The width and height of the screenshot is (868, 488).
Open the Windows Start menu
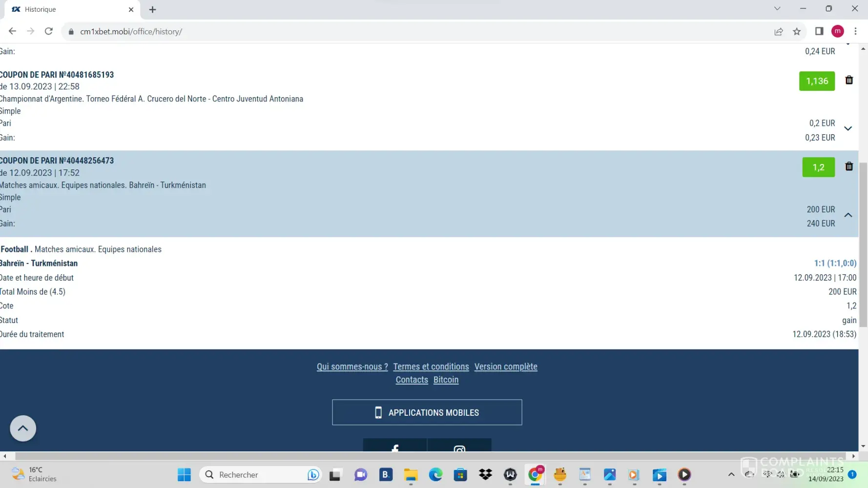point(184,474)
